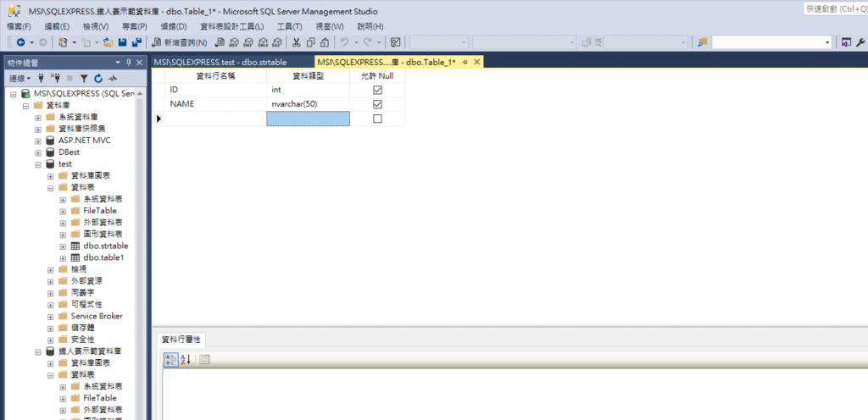Image resolution: width=868 pixels, height=420 pixels.
Task: Cut selection with the scissors icon
Action: pyautogui.click(x=296, y=42)
